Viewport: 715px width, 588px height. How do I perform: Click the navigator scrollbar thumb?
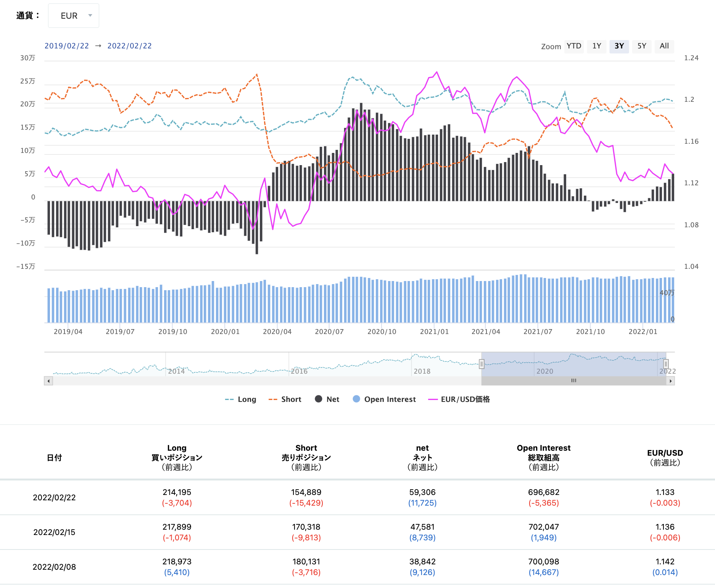point(574,381)
